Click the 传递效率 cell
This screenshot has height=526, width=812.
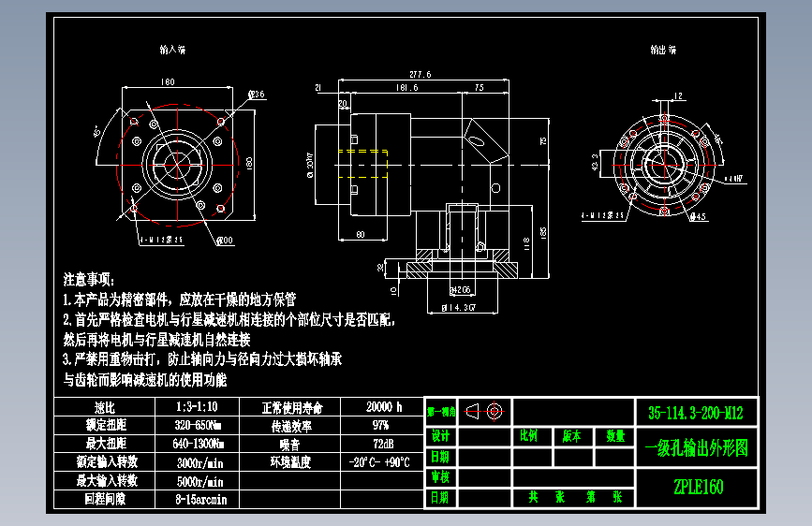tap(291, 427)
